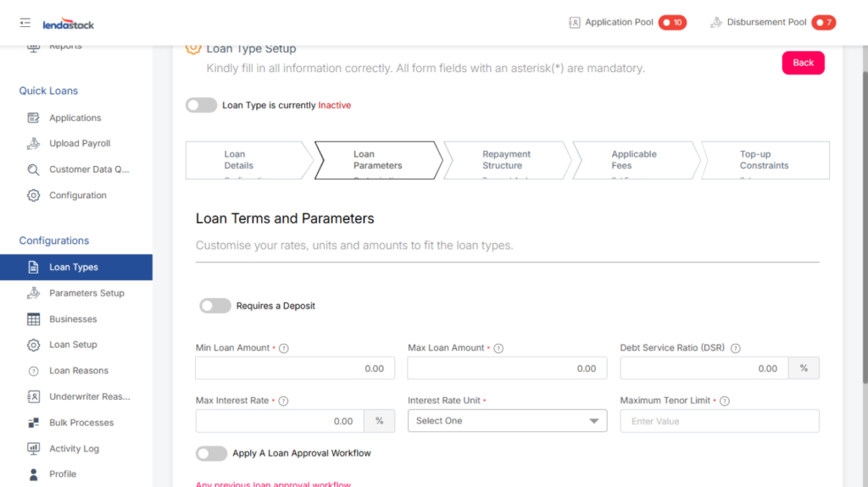
Task: Open the Disbursement Pool icon
Action: pyautogui.click(x=716, y=23)
